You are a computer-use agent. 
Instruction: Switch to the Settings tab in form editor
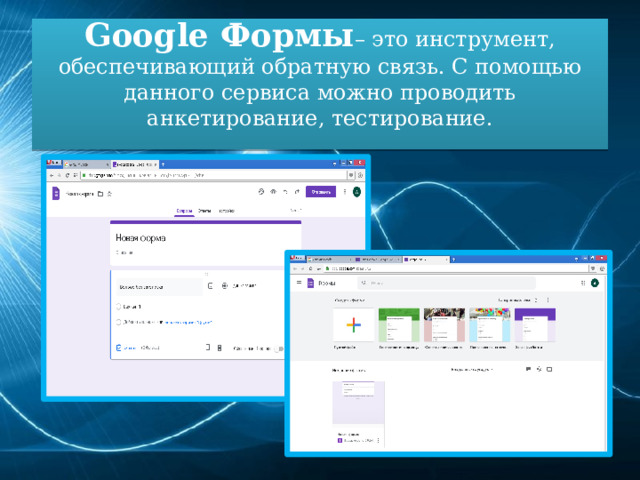point(227,211)
